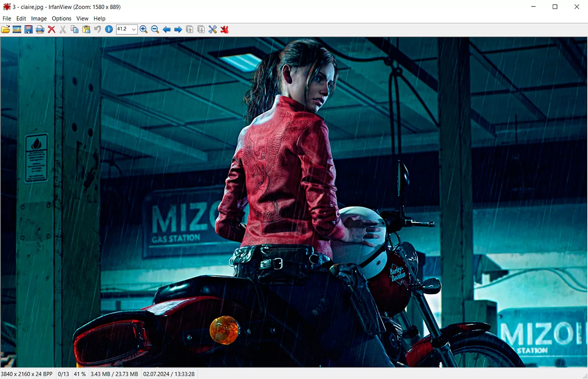Save the image with the floppy icon

pyautogui.click(x=29, y=29)
